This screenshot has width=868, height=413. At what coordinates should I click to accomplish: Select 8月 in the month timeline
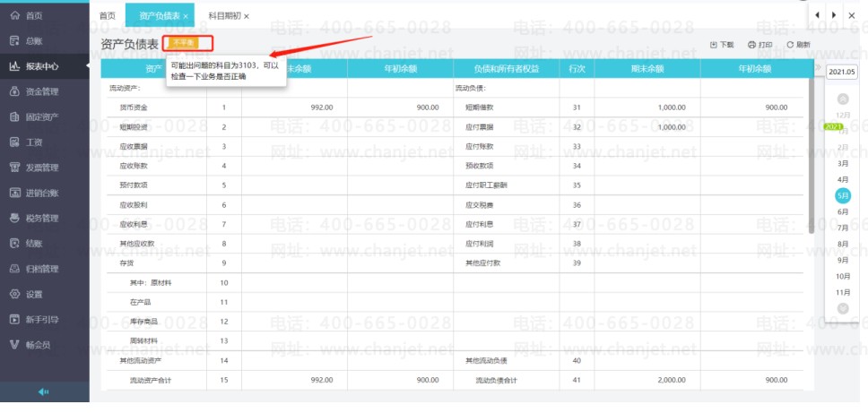(843, 244)
